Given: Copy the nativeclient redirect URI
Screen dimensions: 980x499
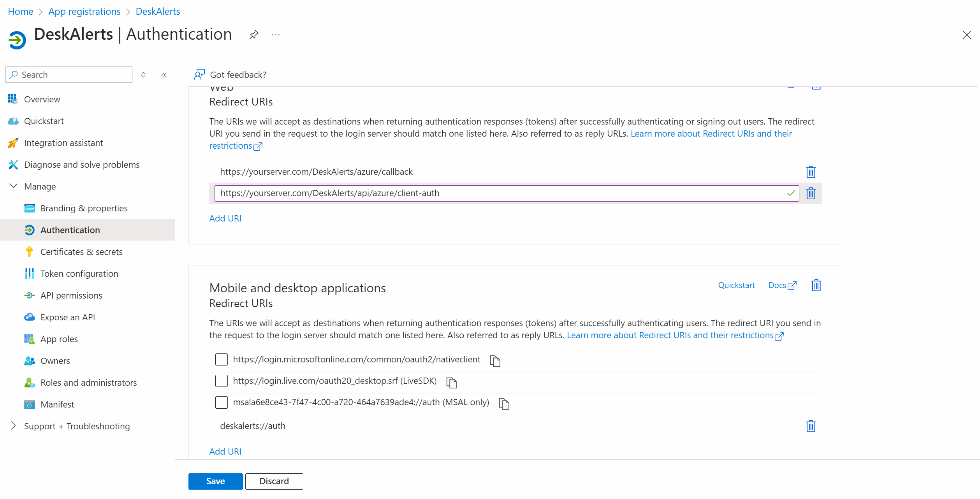Looking at the screenshot, I should (x=495, y=361).
